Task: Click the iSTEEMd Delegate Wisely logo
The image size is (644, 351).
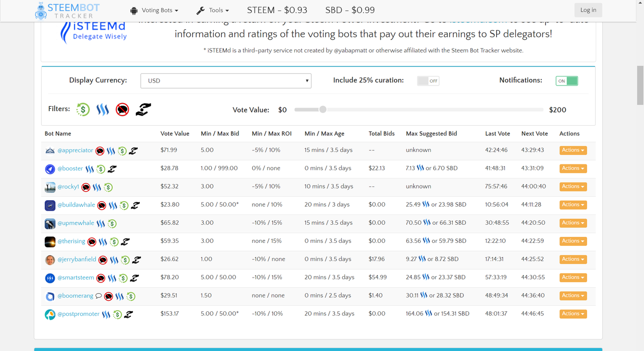Action: pos(93,33)
